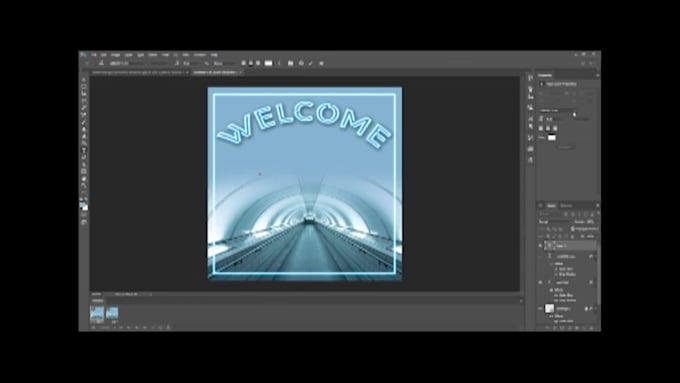Commit current text edits with check mark
The width and height of the screenshot is (680, 383).
point(311,63)
